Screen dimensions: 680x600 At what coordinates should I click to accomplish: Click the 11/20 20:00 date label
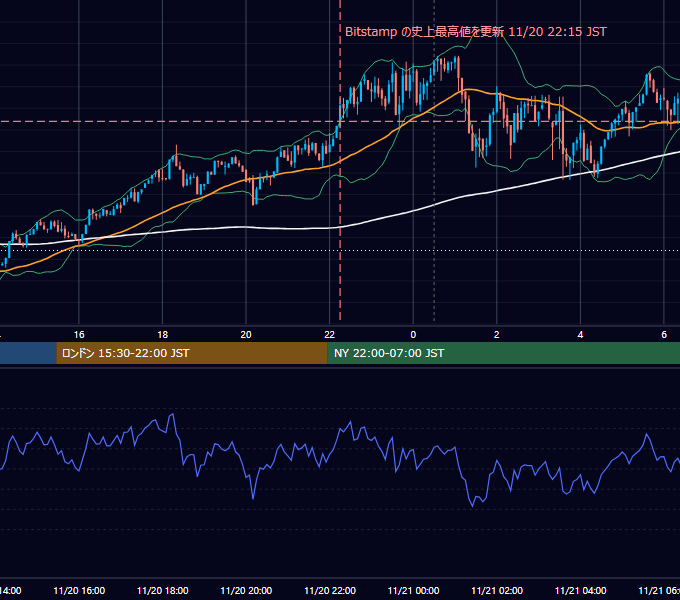[x=246, y=590]
